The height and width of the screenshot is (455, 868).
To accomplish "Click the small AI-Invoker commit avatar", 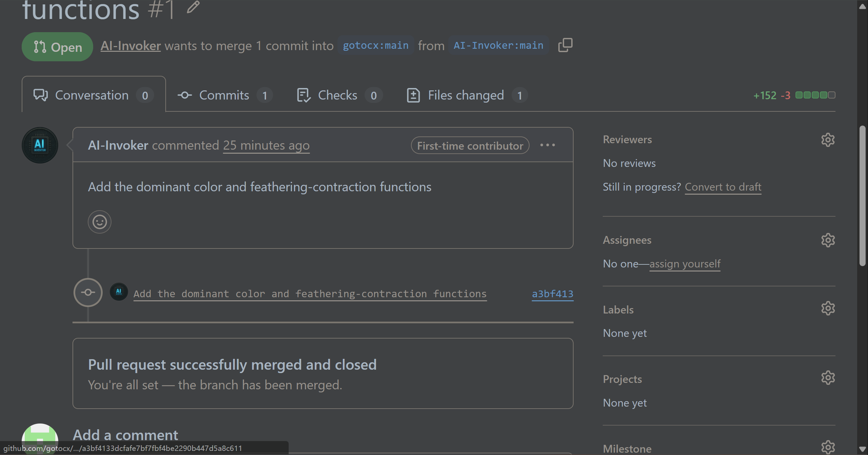I will (119, 292).
